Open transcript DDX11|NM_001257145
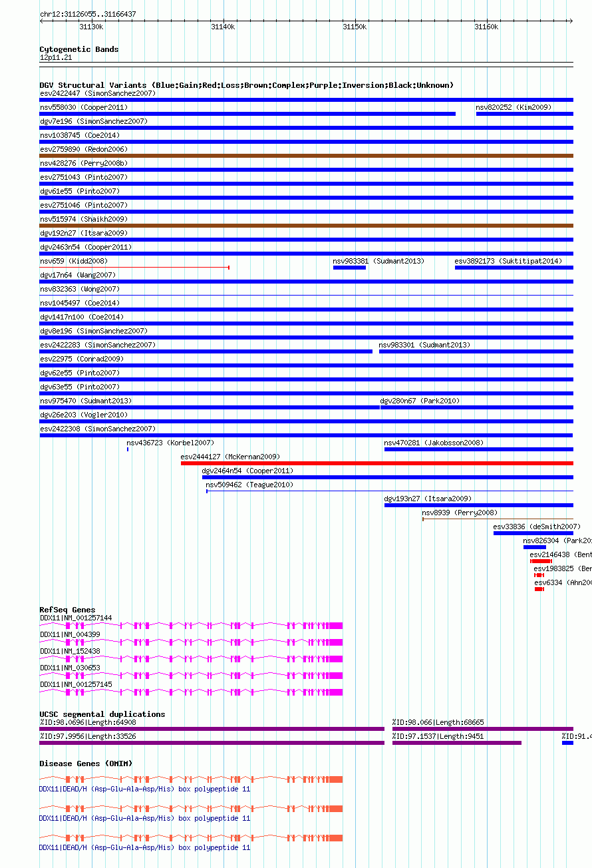 (x=76, y=684)
